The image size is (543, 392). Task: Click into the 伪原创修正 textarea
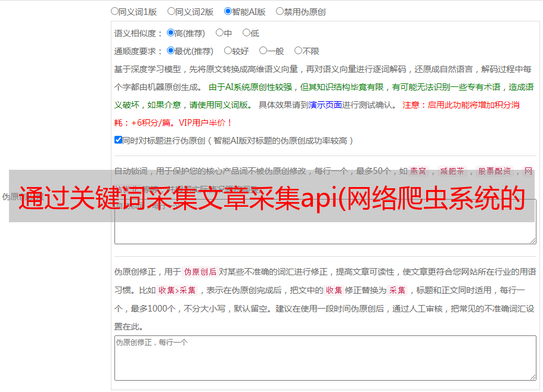(x=325, y=358)
